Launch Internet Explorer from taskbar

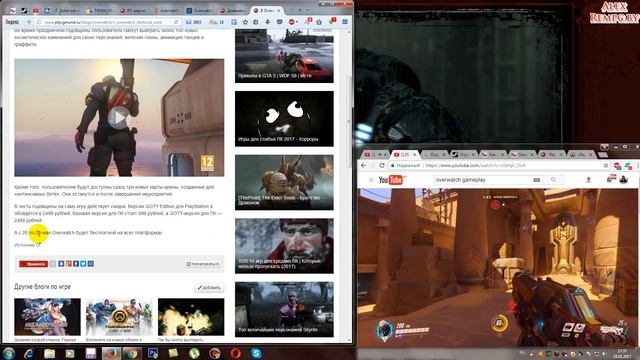point(29,353)
